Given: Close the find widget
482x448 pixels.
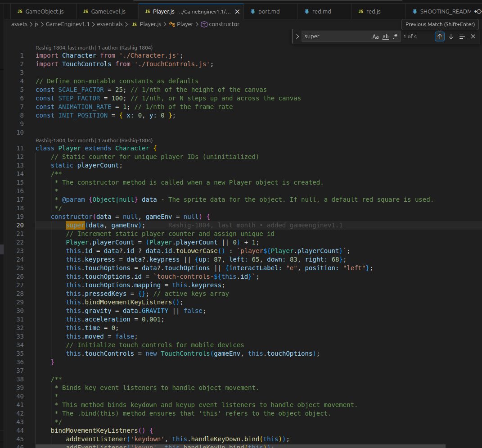Looking at the screenshot, I should click(x=473, y=36).
